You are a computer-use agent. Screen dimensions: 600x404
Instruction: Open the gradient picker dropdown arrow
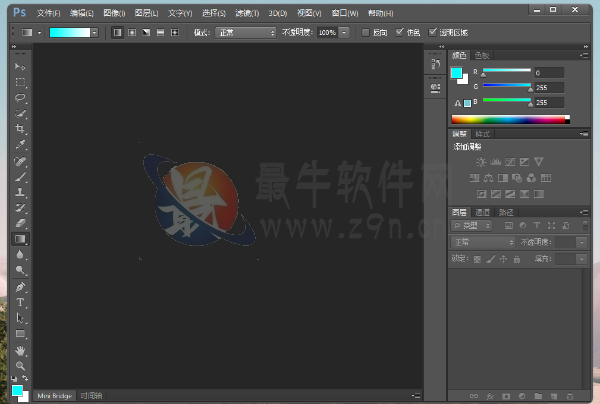[94, 33]
